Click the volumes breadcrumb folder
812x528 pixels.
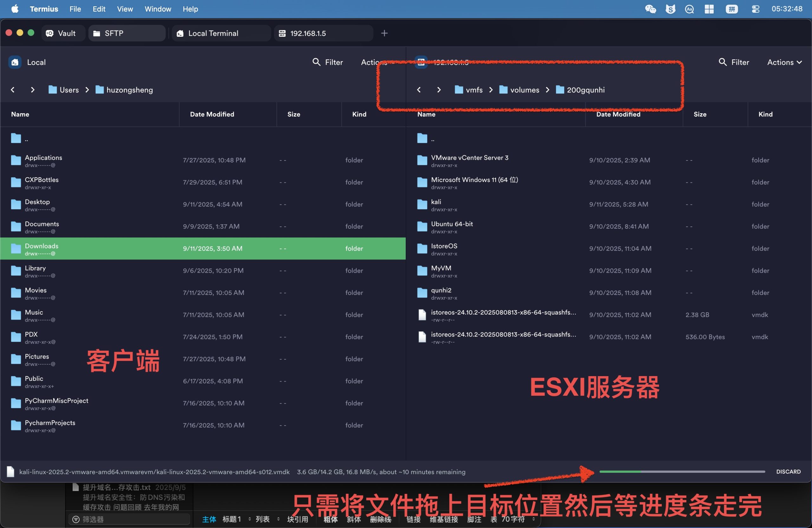pyautogui.click(x=524, y=90)
